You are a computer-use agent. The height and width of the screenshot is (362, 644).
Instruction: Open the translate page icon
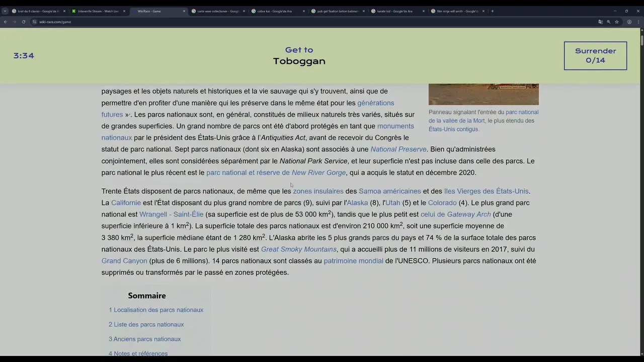(600, 22)
